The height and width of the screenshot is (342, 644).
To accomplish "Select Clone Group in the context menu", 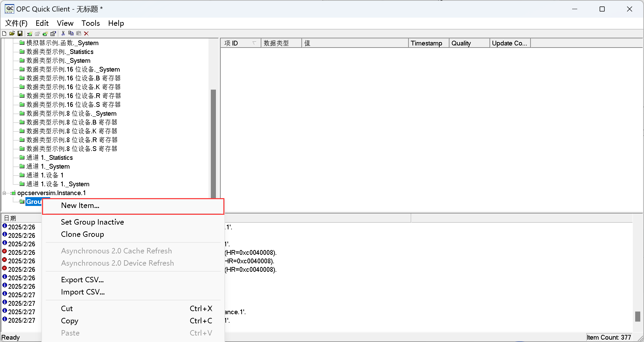I will coord(82,234).
